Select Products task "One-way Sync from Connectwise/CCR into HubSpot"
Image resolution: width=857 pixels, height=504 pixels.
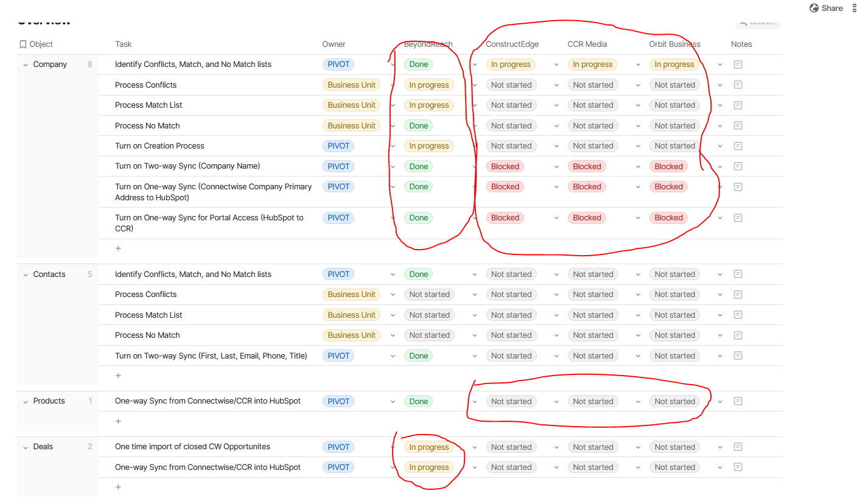[x=208, y=401]
